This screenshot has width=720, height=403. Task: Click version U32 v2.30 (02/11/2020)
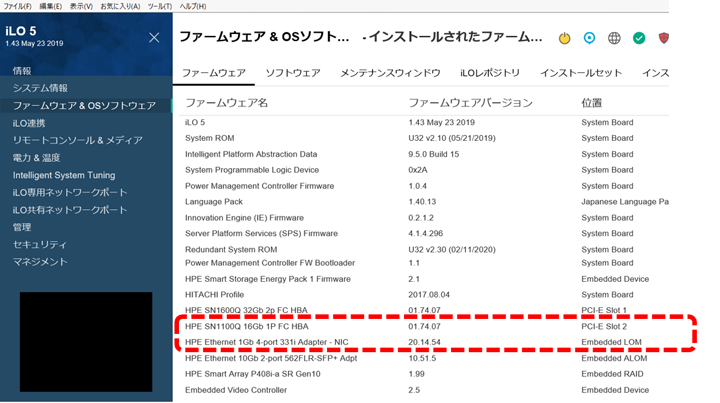pos(452,250)
